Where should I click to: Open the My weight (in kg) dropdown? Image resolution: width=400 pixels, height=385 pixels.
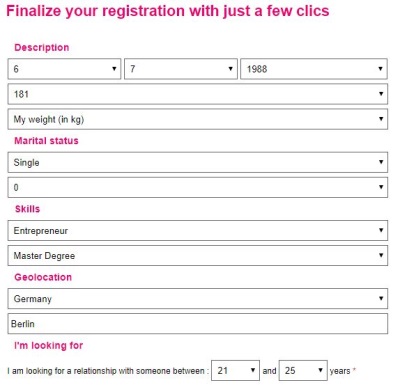pyautogui.click(x=198, y=119)
